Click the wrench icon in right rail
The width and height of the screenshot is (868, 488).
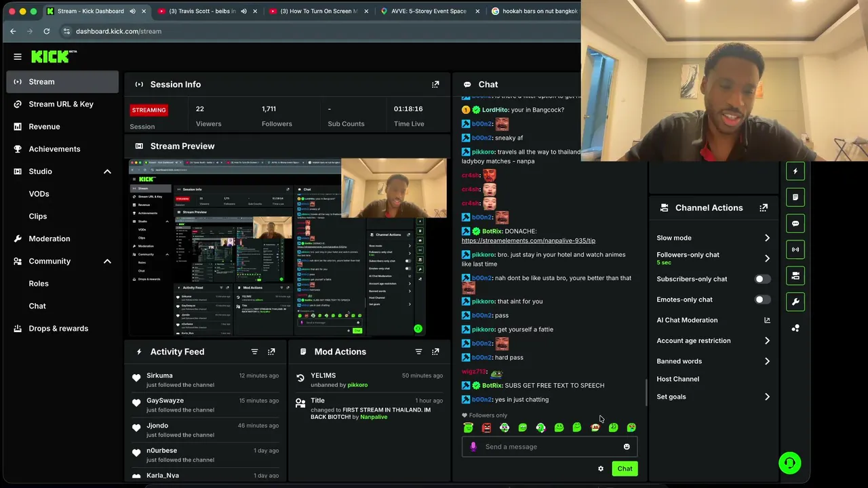[795, 302]
